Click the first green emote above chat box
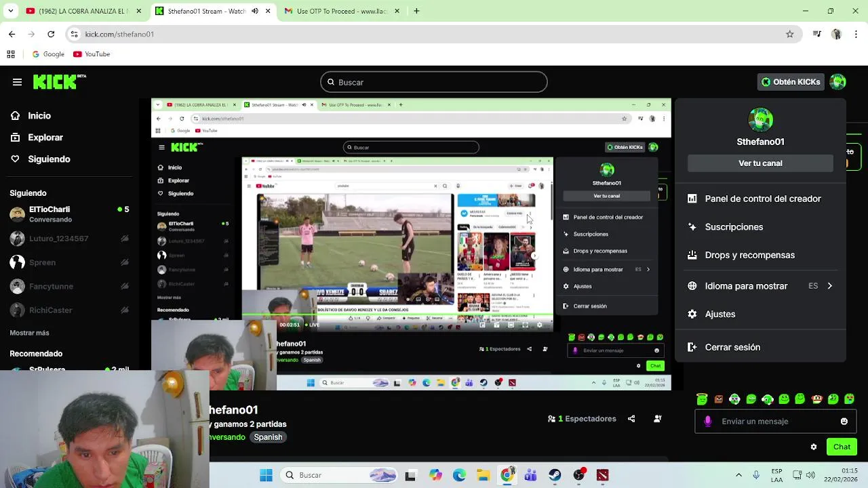868x488 pixels. 702,399
